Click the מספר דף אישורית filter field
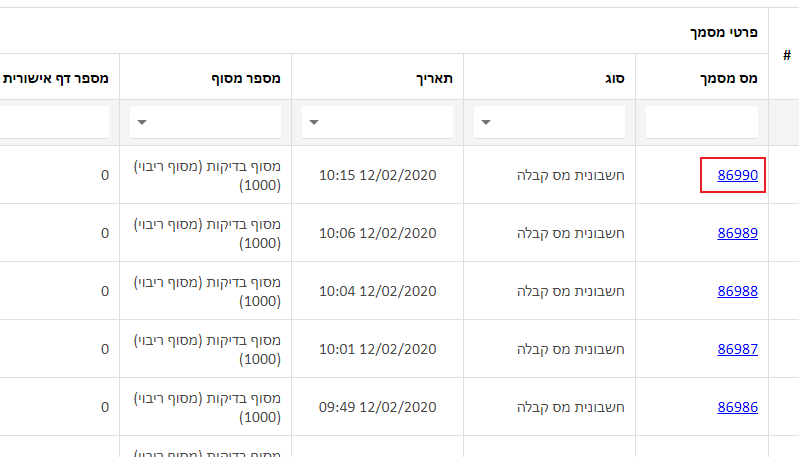The height and width of the screenshot is (467, 808). coord(54,122)
